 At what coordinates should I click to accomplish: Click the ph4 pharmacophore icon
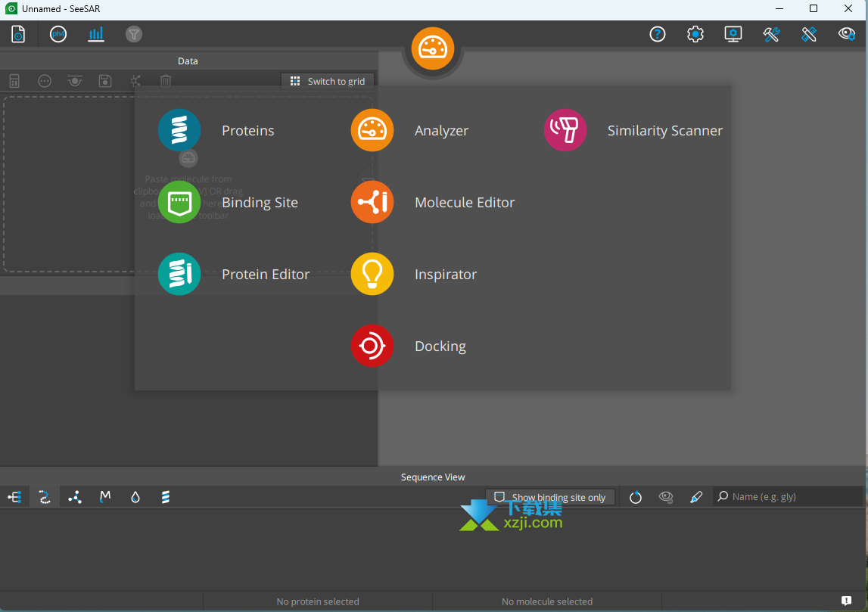58,34
